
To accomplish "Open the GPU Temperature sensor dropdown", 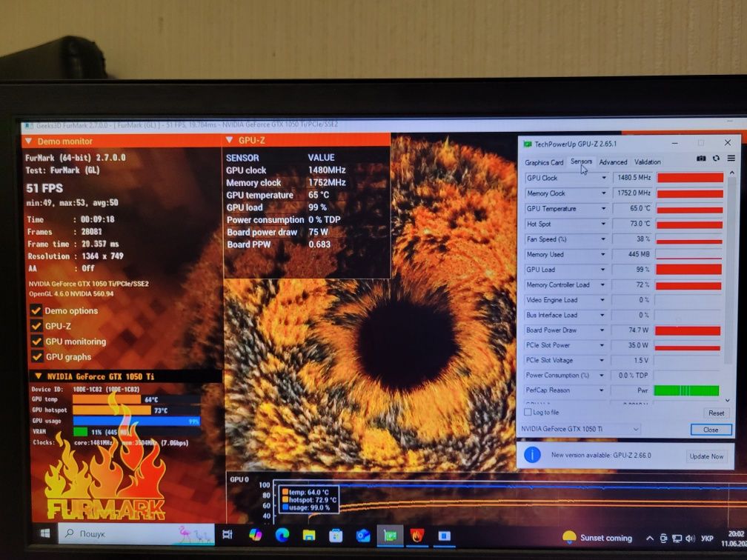I will [x=603, y=209].
